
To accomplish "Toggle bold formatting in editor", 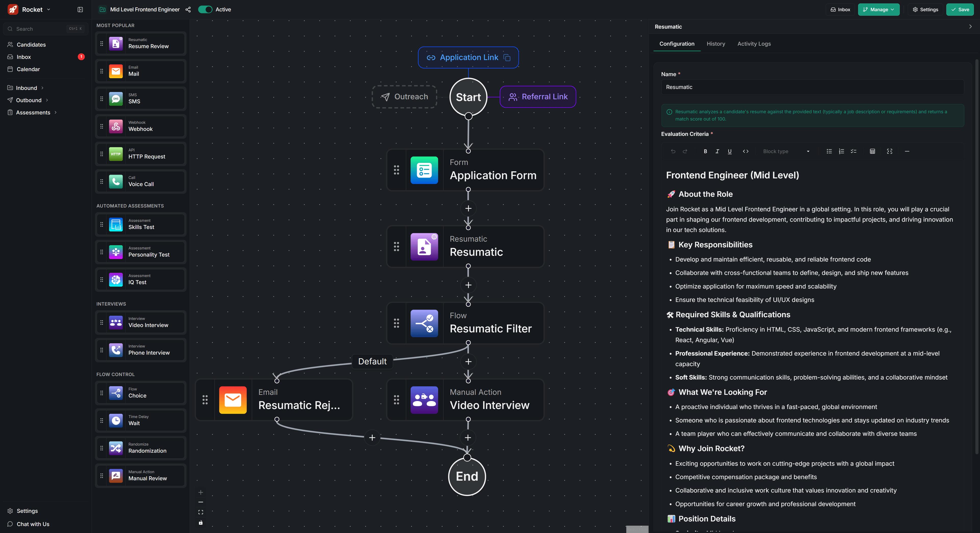I will pyautogui.click(x=705, y=151).
